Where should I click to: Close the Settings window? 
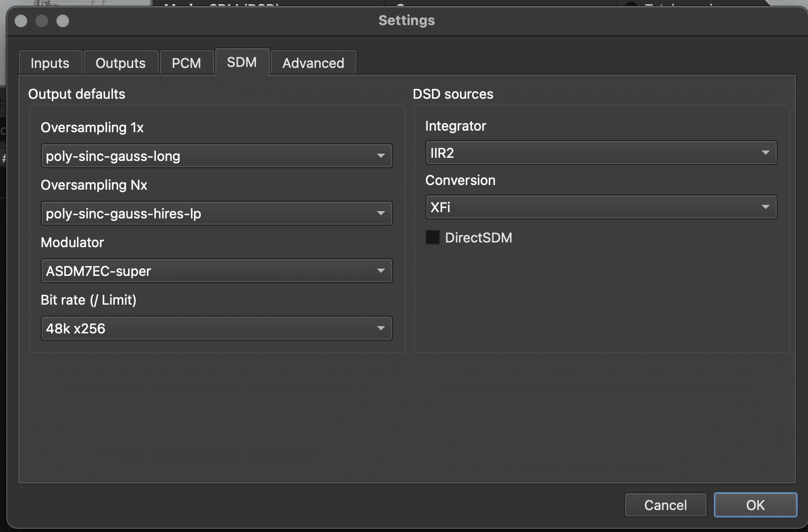(21, 21)
